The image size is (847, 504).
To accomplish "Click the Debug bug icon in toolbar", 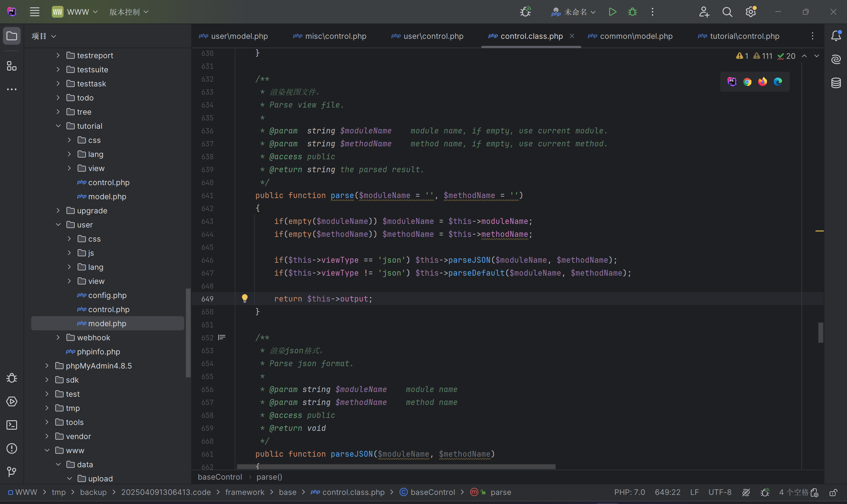I will 633,12.
